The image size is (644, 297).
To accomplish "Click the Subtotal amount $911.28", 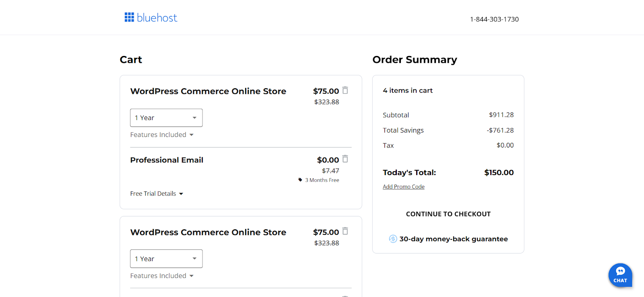I will (x=501, y=115).
